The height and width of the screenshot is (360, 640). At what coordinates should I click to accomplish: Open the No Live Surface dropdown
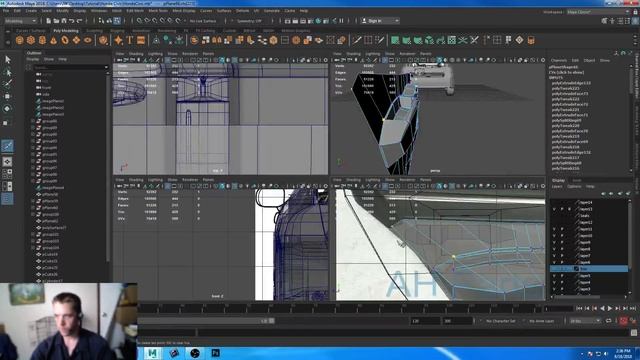[203, 21]
